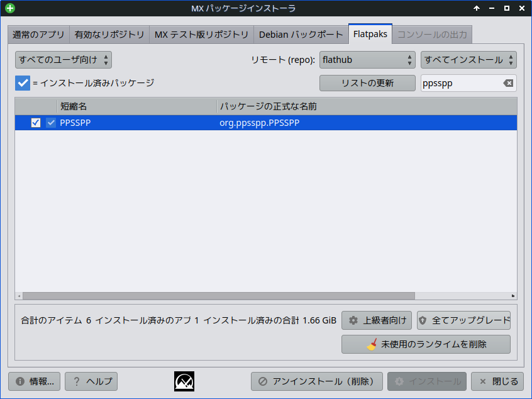Minimize the MX パッケージインストーラ window
532x399 pixels.
492,8
